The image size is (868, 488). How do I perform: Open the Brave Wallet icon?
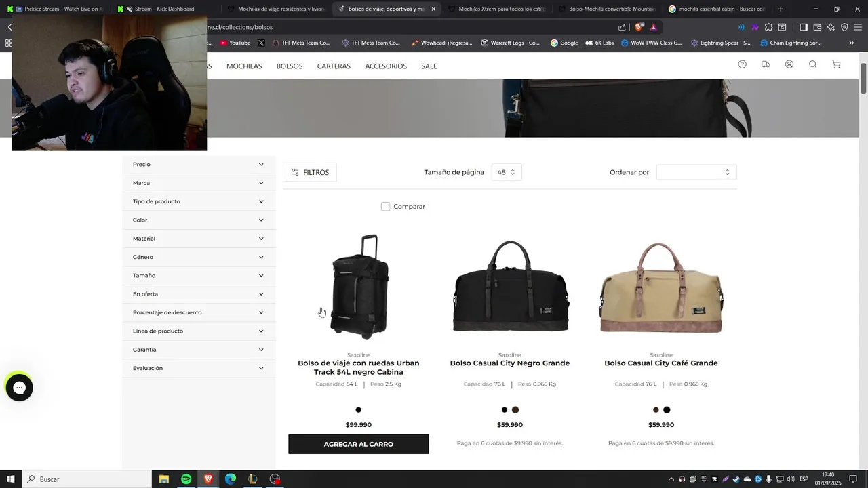pyautogui.click(x=817, y=27)
